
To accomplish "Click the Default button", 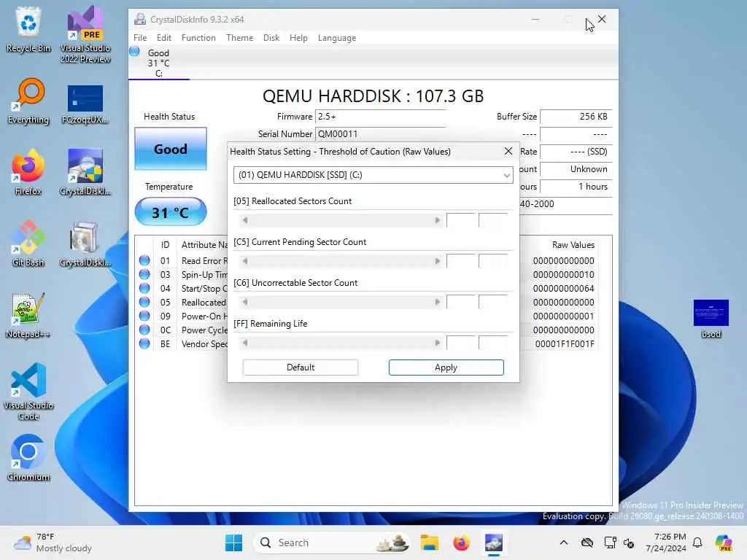I will [300, 367].
